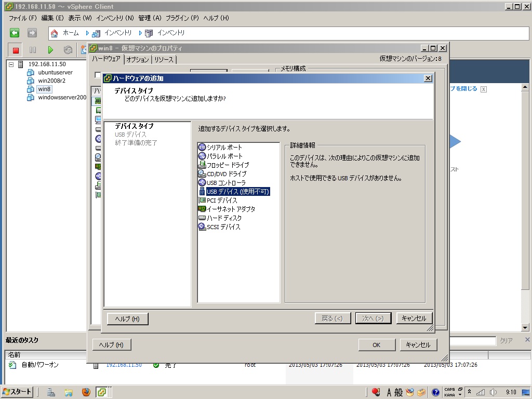Open the folder icon in the taskbar
This screenshot has width=532, height=399.
(69, 392)
